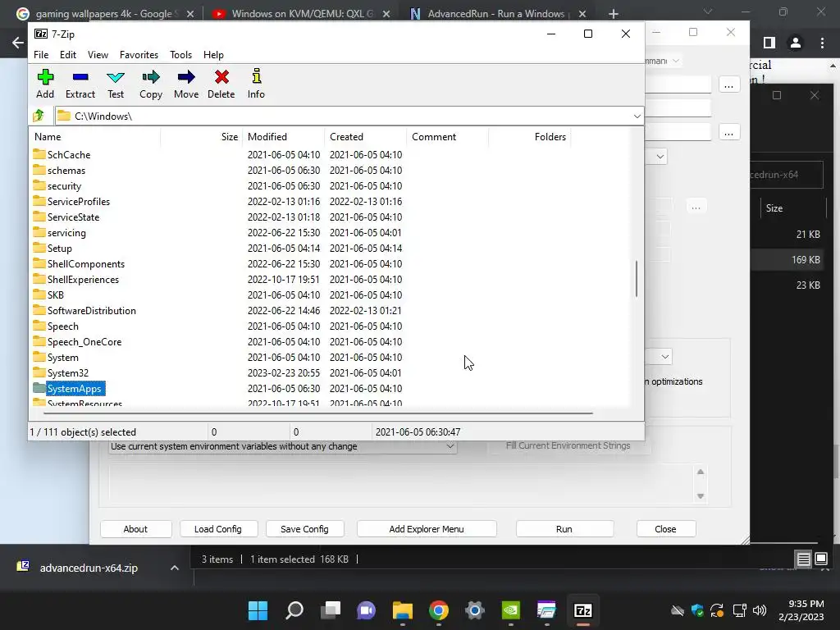Screen dimensions: 840x630
Task: Run the Test archive tool
Action: (115, 84)
